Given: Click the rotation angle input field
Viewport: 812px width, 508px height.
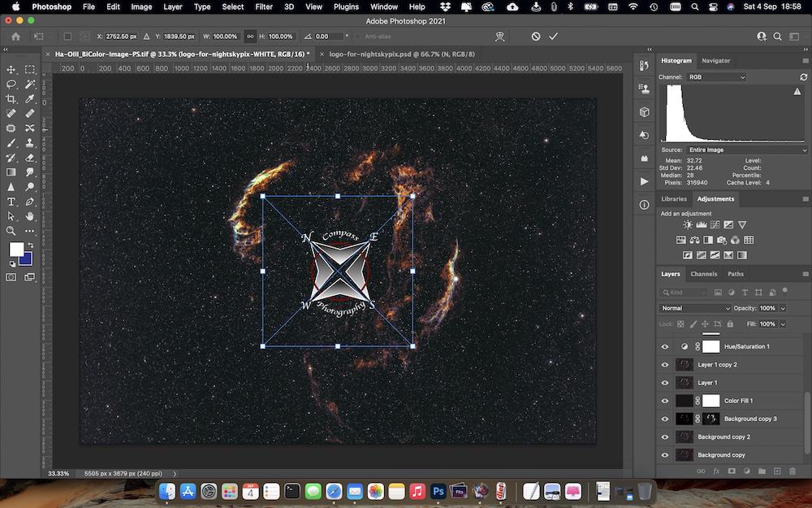Looking at the screenshot, I should (329, 37).
